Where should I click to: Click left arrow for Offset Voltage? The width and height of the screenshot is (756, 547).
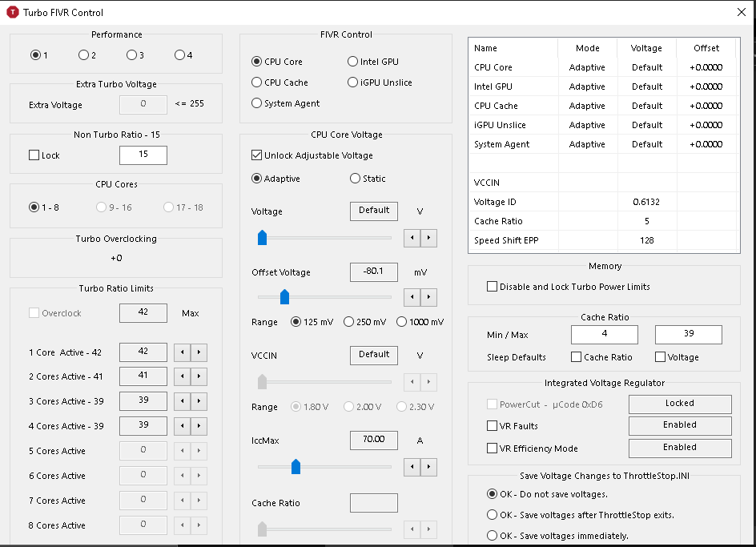pyautogui.click(x=412, y=297)
